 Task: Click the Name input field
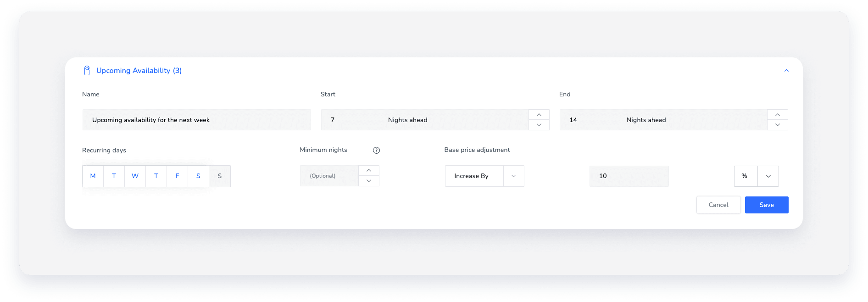pyautogui.click(x=196, y=120)
